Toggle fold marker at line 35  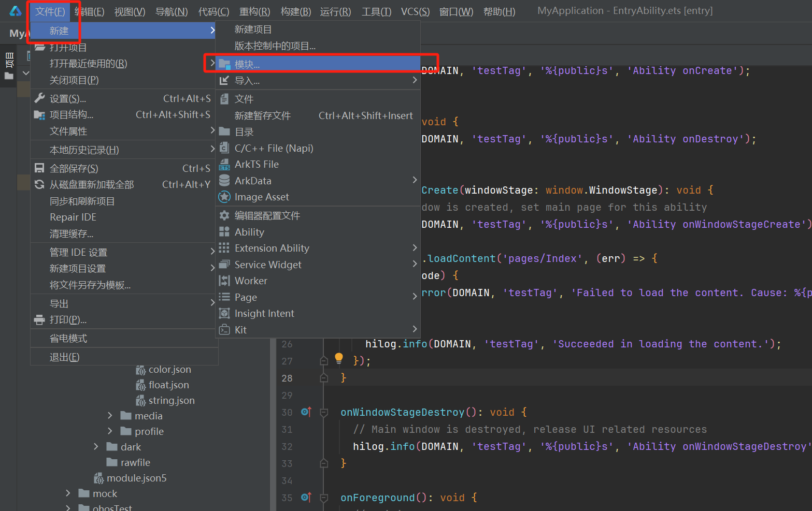pyautogui.click(x=324, y=498)
